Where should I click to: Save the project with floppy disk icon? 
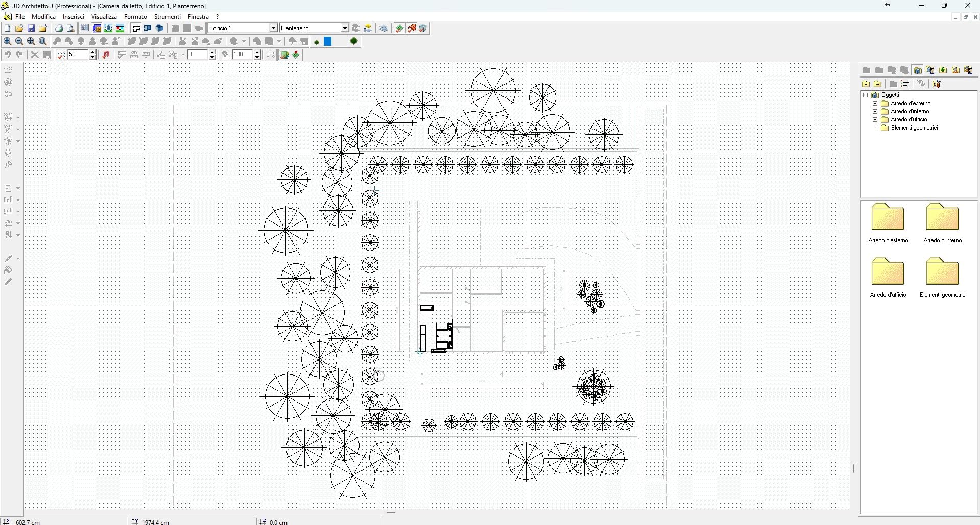(31, 28)
